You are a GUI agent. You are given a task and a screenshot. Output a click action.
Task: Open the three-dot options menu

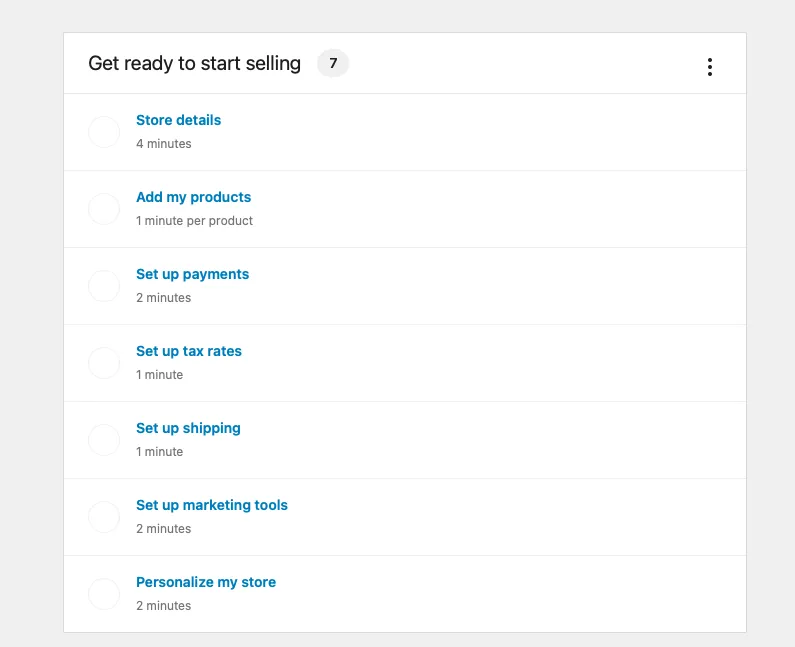click(710, 67)
